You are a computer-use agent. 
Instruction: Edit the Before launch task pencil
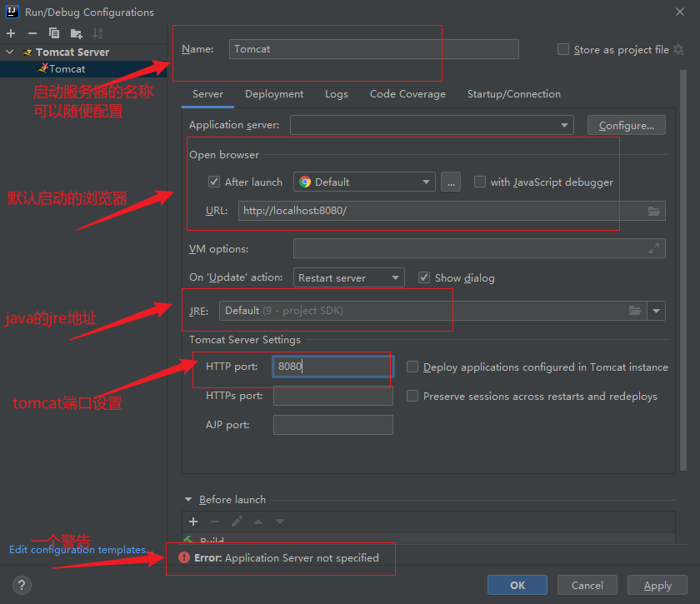tap(237, 522)
